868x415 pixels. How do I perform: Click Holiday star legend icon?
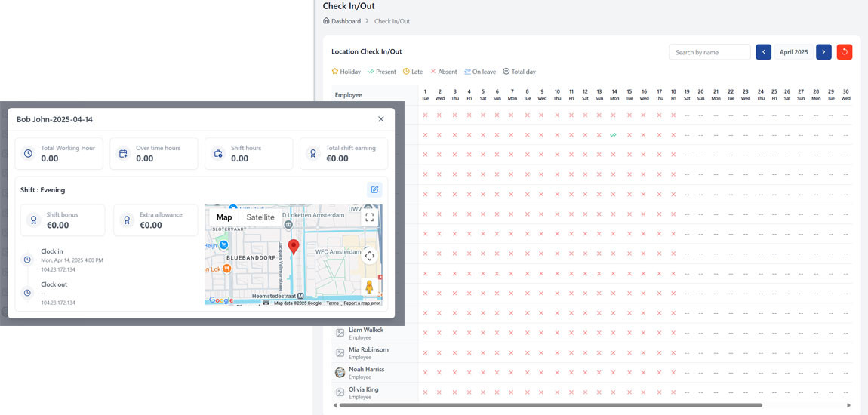coord(335,72)
